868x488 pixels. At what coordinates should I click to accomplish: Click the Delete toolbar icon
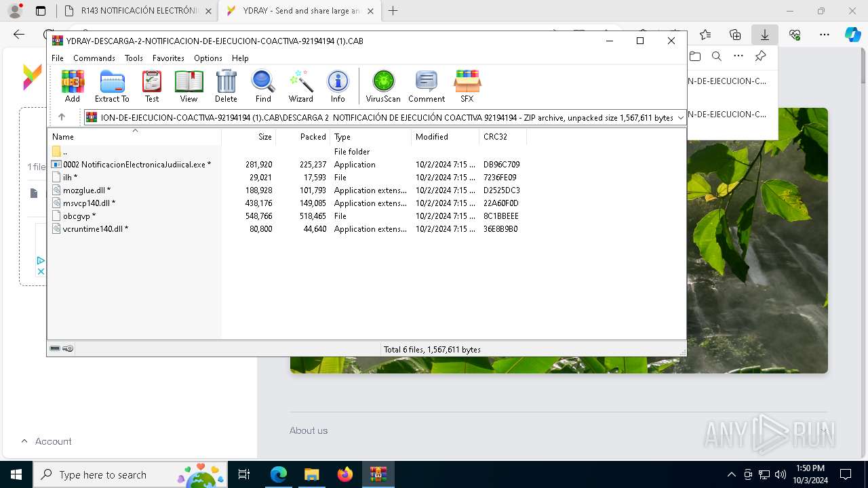click(226, 86)
